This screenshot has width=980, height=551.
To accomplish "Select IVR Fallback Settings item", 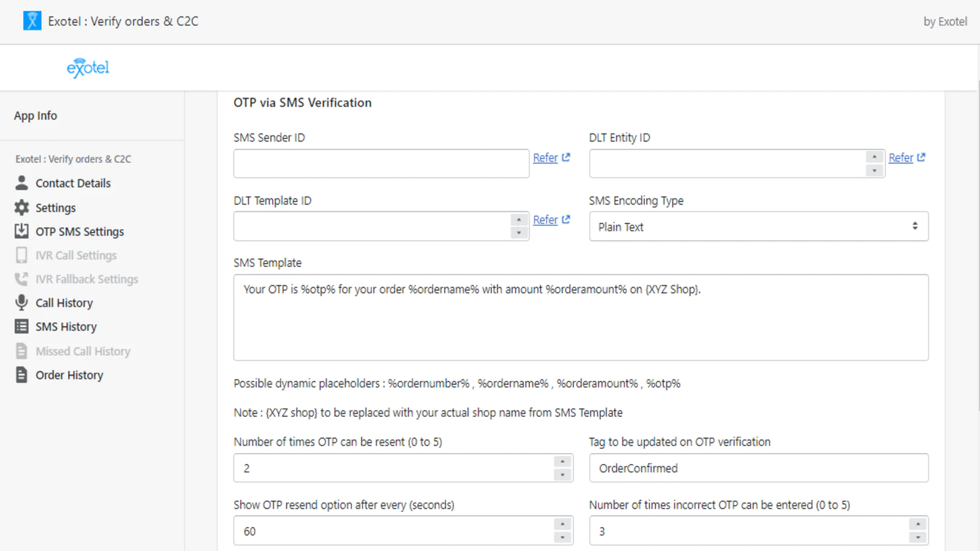I will tap(87, 279).
